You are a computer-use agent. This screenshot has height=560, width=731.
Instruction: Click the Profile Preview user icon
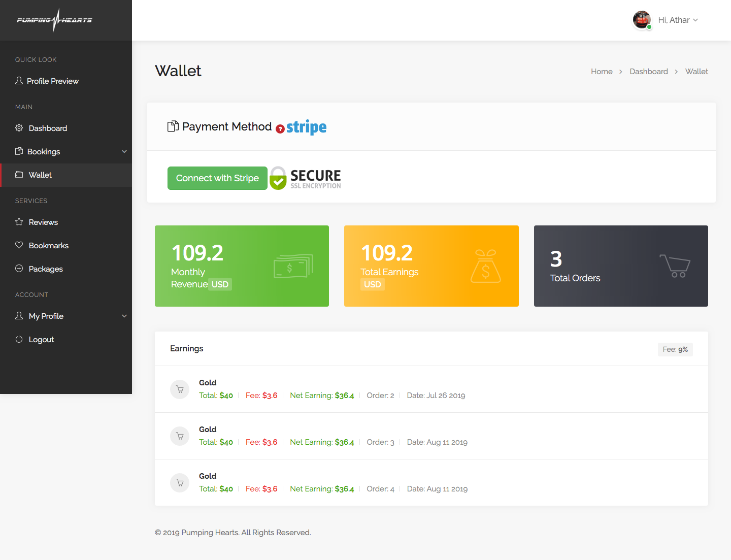19,81
